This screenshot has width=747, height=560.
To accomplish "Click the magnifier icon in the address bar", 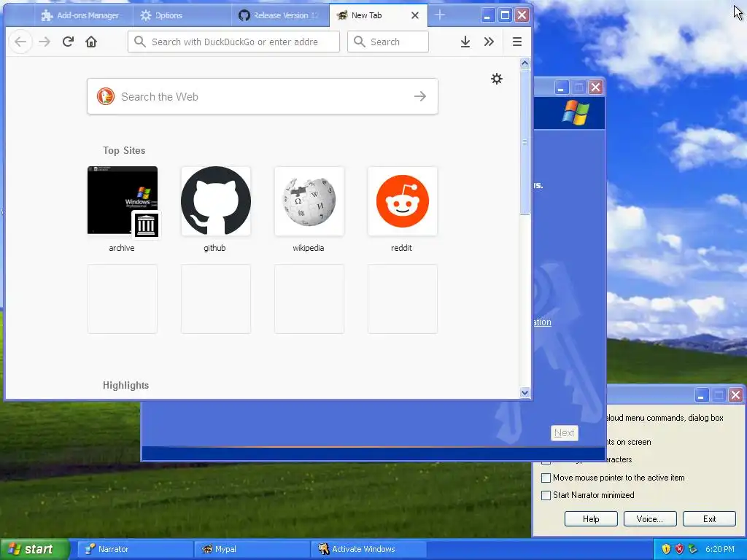I will pyautogui.click(x=139, y=42).
